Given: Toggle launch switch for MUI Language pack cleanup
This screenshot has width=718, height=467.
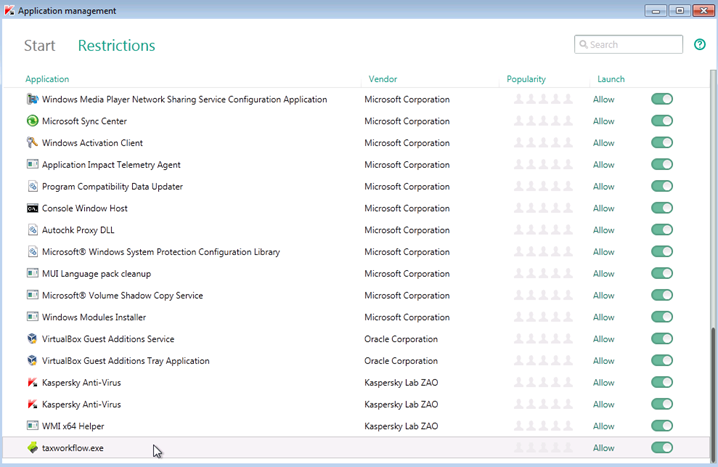Looking at the screenshot, I should (x=662, y=273).
